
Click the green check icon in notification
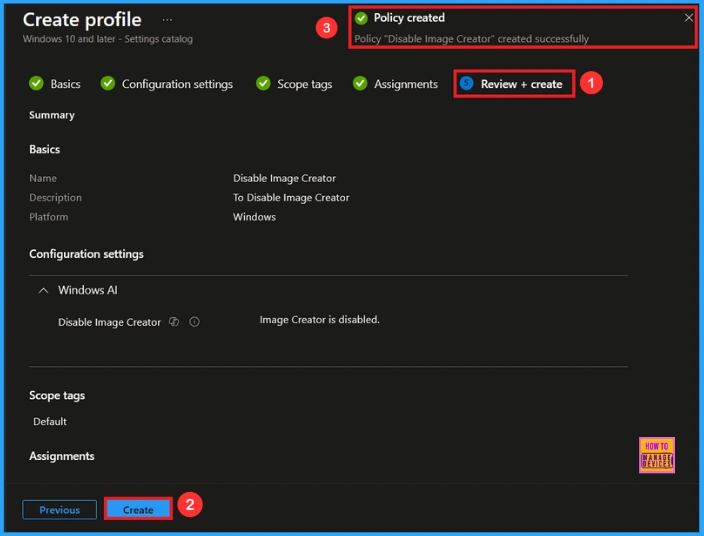coord(361,18)
